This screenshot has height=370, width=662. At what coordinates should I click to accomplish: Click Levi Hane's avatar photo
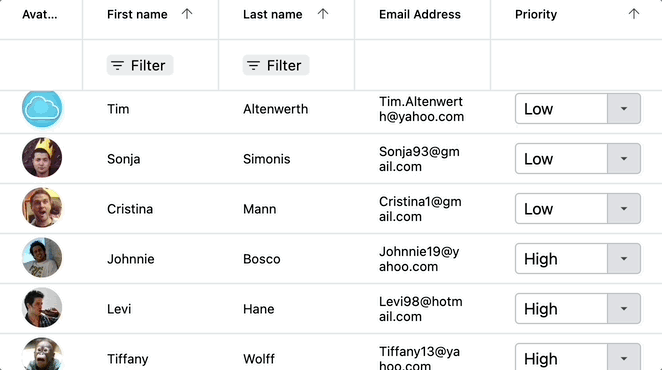coord(42,307)
